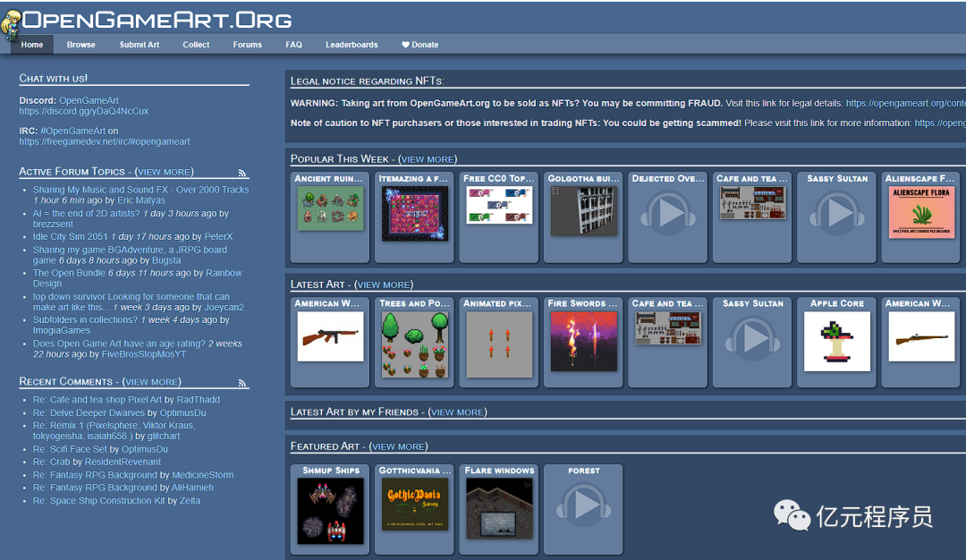
Task: Open the Apple Core thumbnail
Action: [x=836, y=342]
